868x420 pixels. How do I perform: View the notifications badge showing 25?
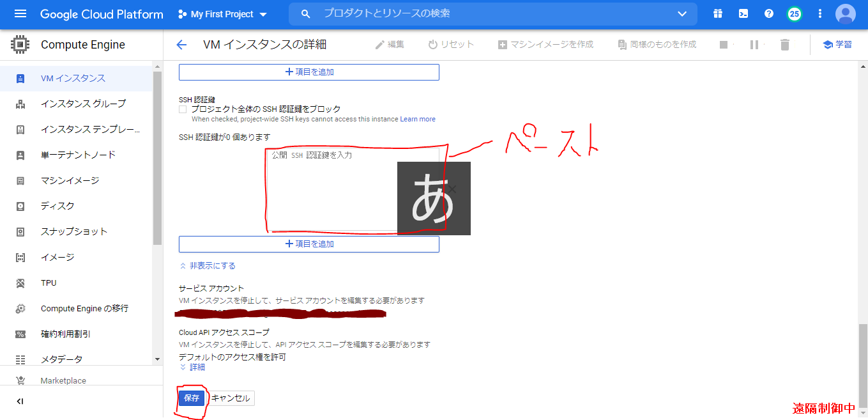point(794,13)
